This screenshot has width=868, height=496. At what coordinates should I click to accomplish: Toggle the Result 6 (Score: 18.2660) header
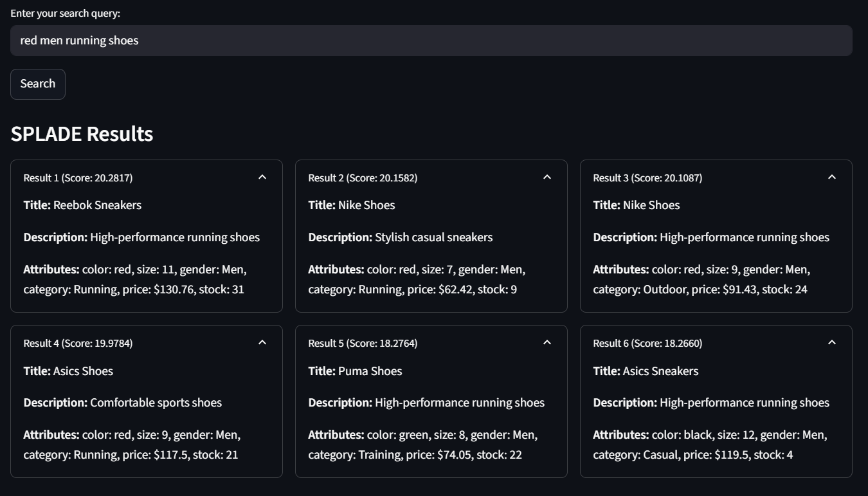click(x=716, y=343)
